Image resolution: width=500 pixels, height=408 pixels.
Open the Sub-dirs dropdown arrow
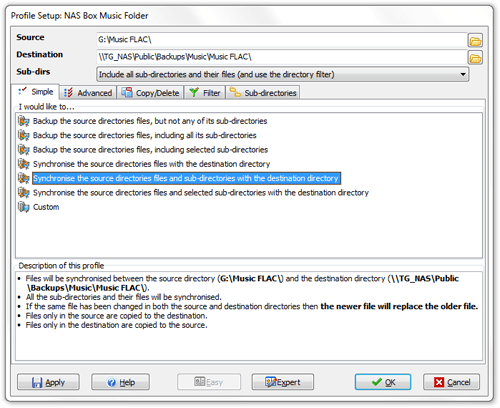click(463, 74)
